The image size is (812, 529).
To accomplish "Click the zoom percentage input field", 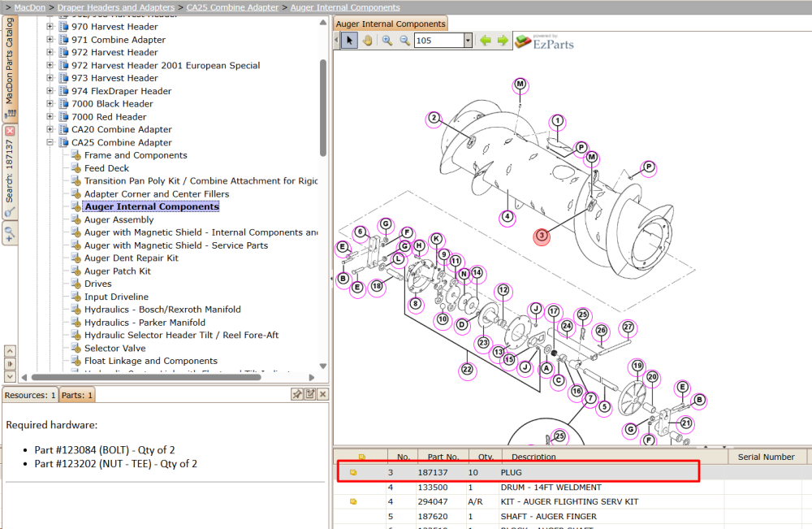I will [439, 41].
